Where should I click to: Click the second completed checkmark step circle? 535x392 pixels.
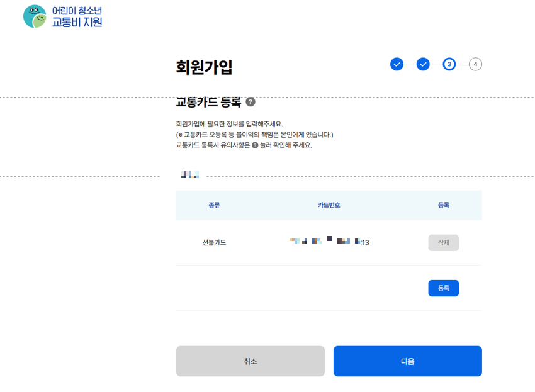[422, 64]
